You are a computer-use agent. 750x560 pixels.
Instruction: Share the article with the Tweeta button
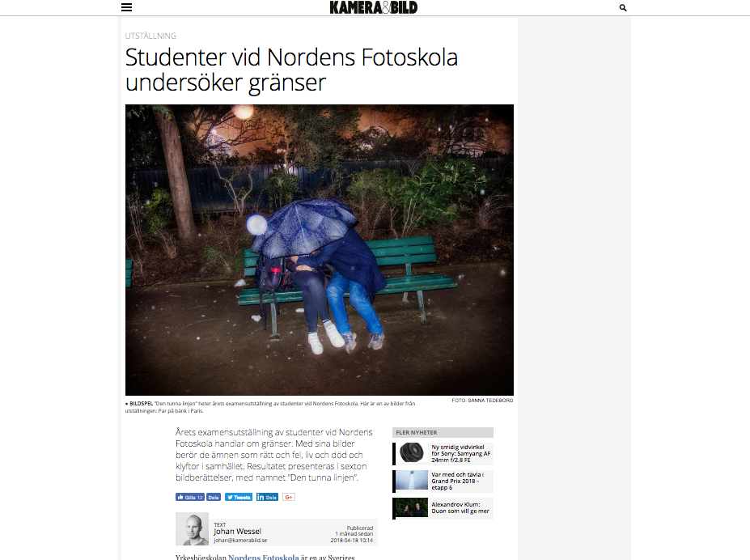pyautogui.click(x=239, y=498)
